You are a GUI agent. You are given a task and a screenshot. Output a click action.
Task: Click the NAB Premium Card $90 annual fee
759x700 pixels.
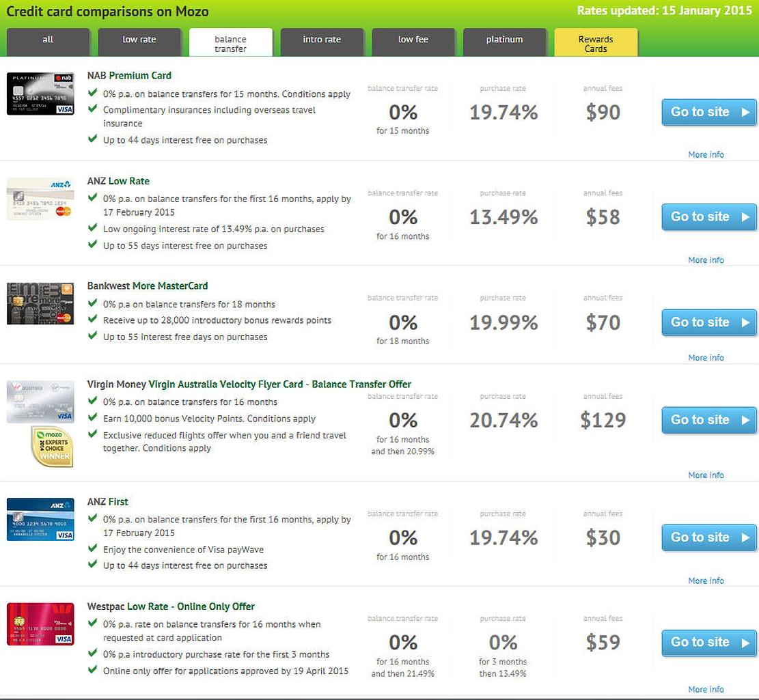click(603, 112)
